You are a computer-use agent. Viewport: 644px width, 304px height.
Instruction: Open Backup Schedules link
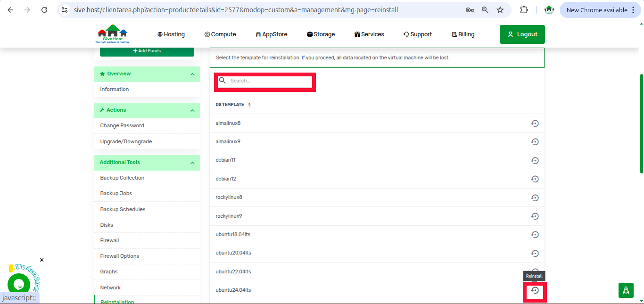pyautogui.click(x=123, y=209)
